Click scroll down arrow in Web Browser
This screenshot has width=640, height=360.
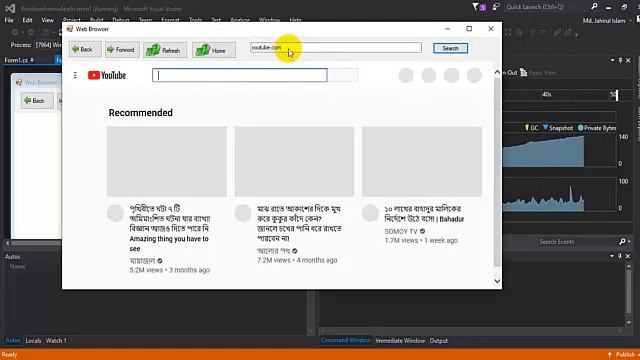497,281
